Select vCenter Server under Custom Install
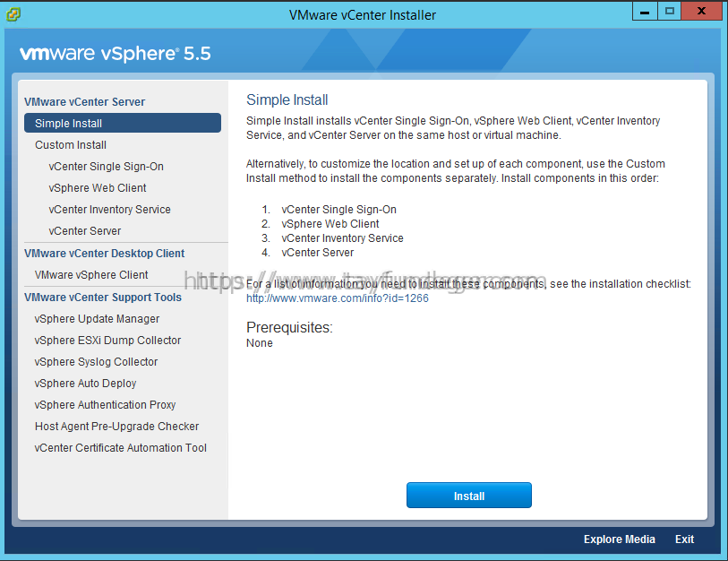Image resolution: width=728 pixels, height=561 pixels. pos(84,231)
